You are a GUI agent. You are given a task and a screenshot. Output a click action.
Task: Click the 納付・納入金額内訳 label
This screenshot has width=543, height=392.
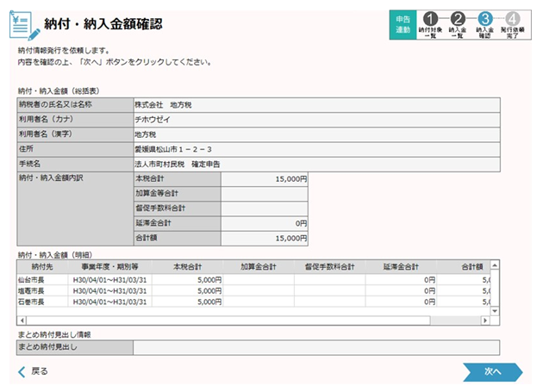[51, 178]
